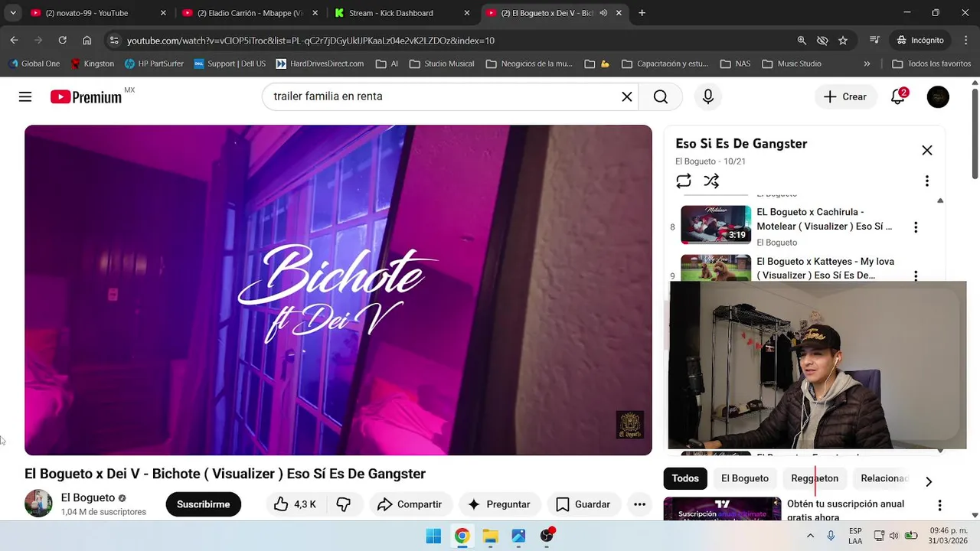Show next filter chips with the arrow
This screenshot has width=980, height=551.
(x=928, y=481)
